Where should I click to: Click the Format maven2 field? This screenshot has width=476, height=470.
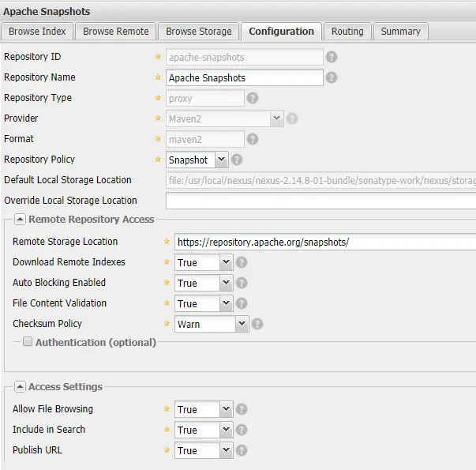pos(205,139)
